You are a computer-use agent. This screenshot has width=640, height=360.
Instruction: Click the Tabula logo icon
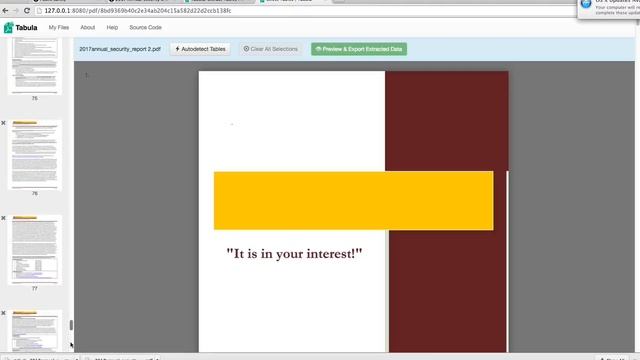[x=8, y=28]
